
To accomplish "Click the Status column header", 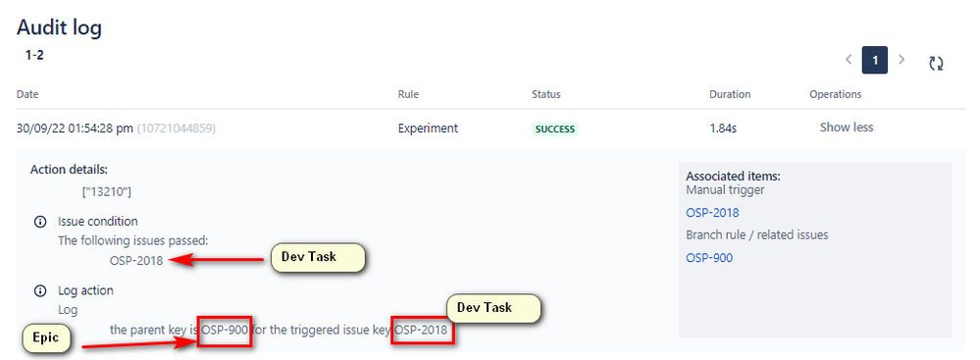I will (x=546, y=94).
